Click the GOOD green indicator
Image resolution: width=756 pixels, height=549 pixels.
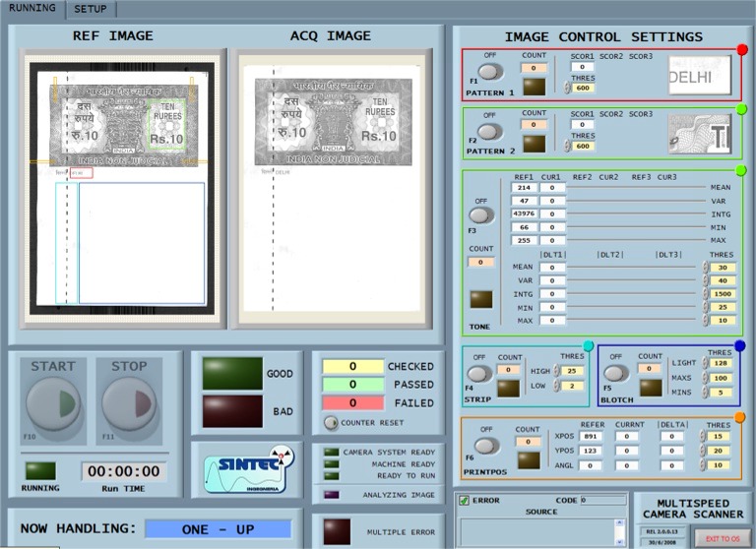(x=232, y=373)
